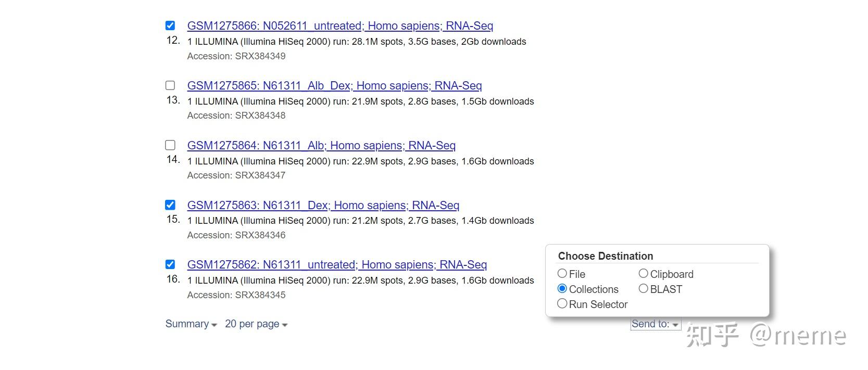
Task: Open the Summary display format dropdown
Action: [191, 324]
